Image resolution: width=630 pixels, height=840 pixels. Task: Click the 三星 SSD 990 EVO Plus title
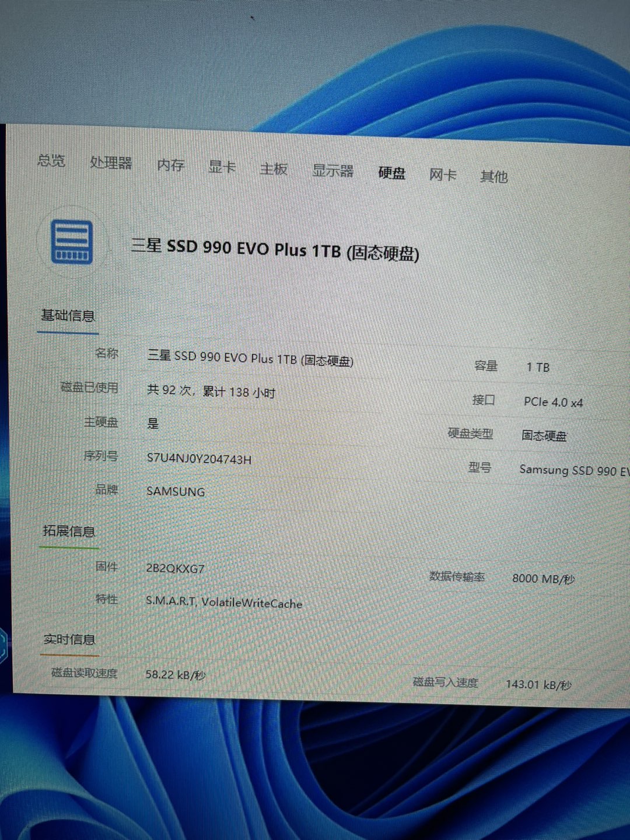[x=275, y=250]
